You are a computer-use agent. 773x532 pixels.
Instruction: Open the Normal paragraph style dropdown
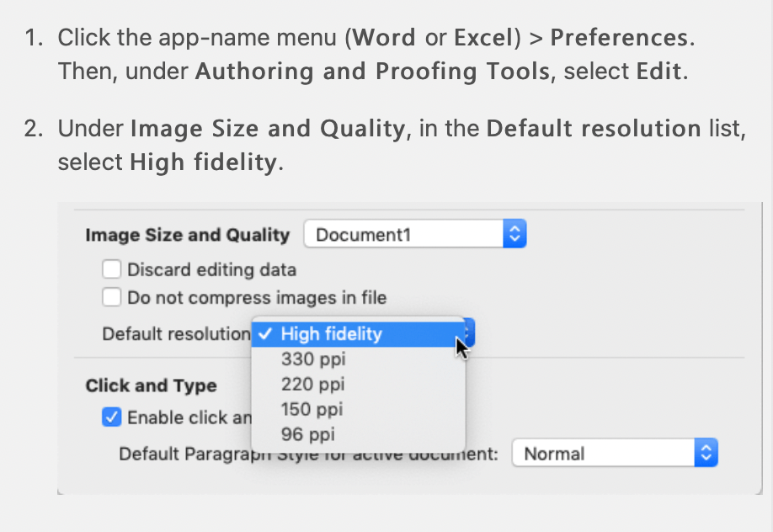615,453
